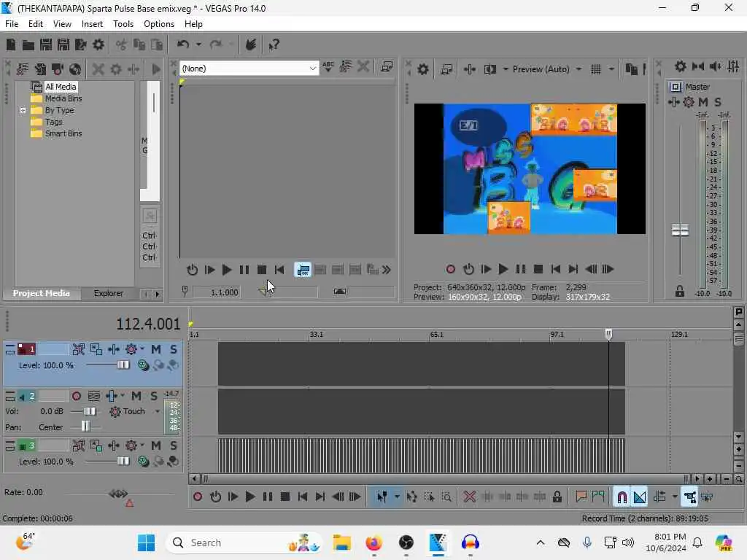Image resolution: width=747 pixels, height=560 pixels.
Task: Select the Smart Bins folder
Action: tap(63, 134)
